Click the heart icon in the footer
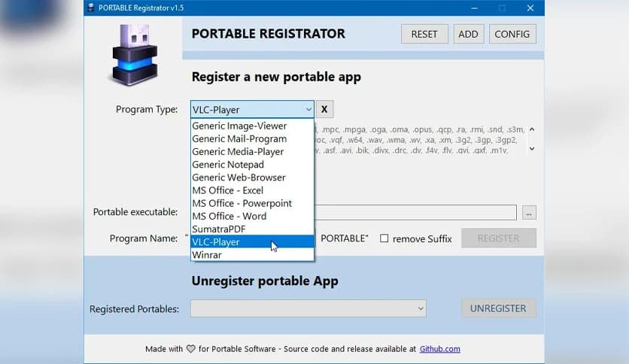Screen dimensions: 629x364 pyautogui.click(x=191, y=349)
